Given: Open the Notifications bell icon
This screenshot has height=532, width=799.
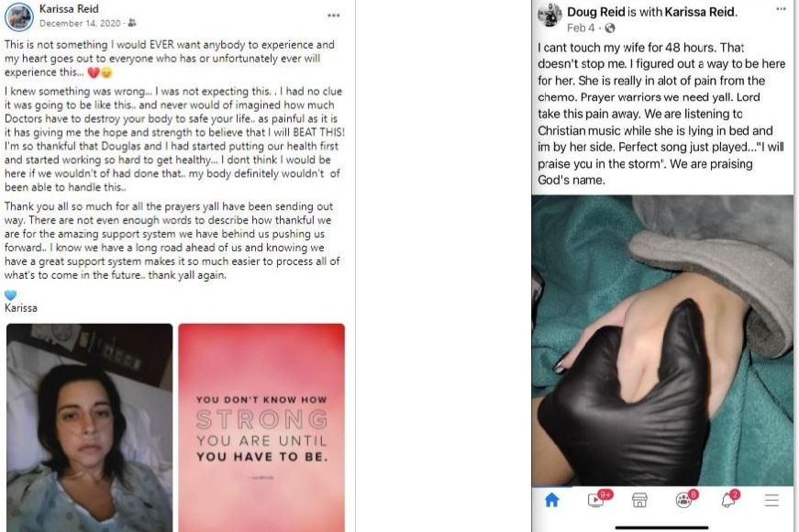Looking at the screenshot, I should 729,499.
